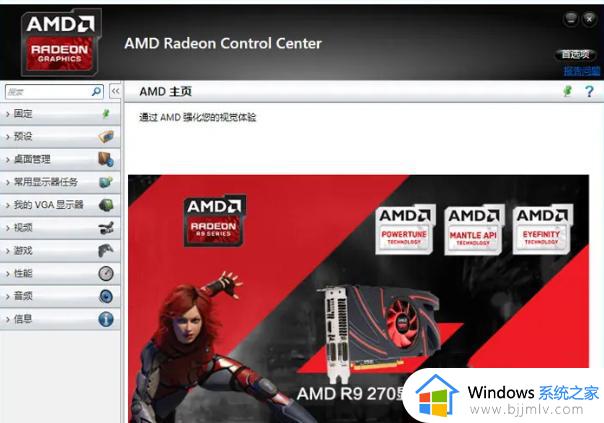
Task: Collapse the sidebar with the double-arrow button
Action: point(115,91)
